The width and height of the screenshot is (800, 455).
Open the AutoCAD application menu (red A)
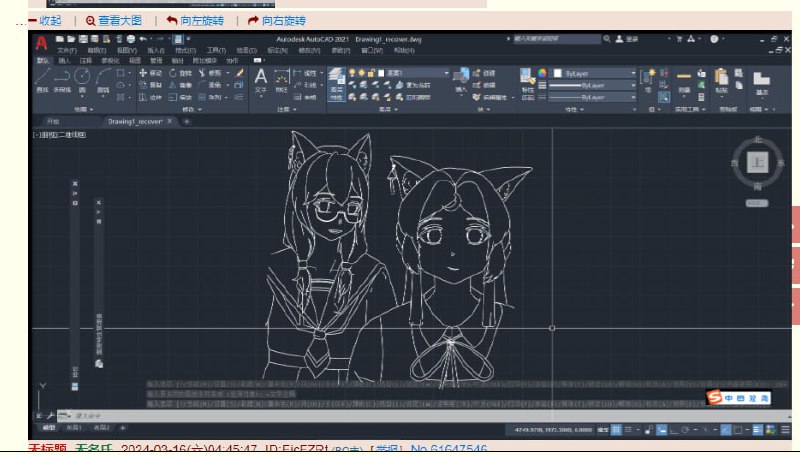41,44
